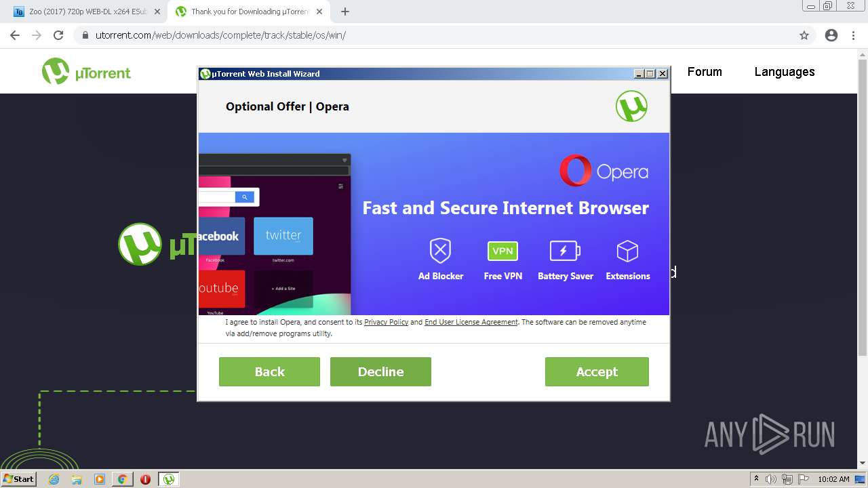Close the Thank you for Downloading tab

tap(319, 12)
